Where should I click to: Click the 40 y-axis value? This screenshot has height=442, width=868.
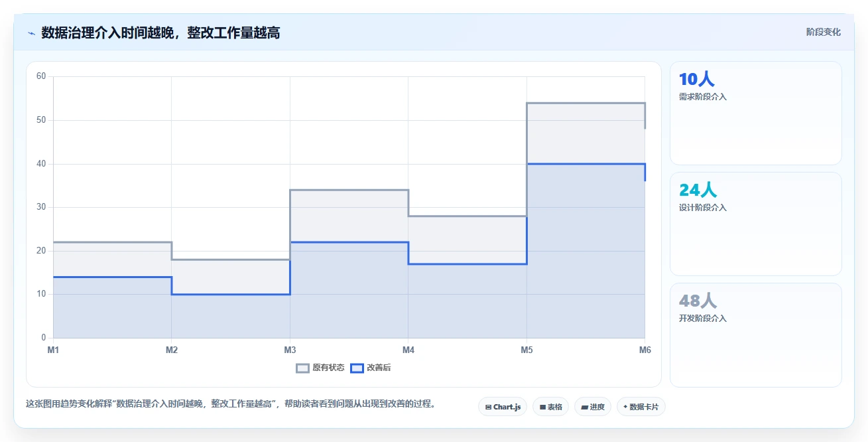click(41, 164)
